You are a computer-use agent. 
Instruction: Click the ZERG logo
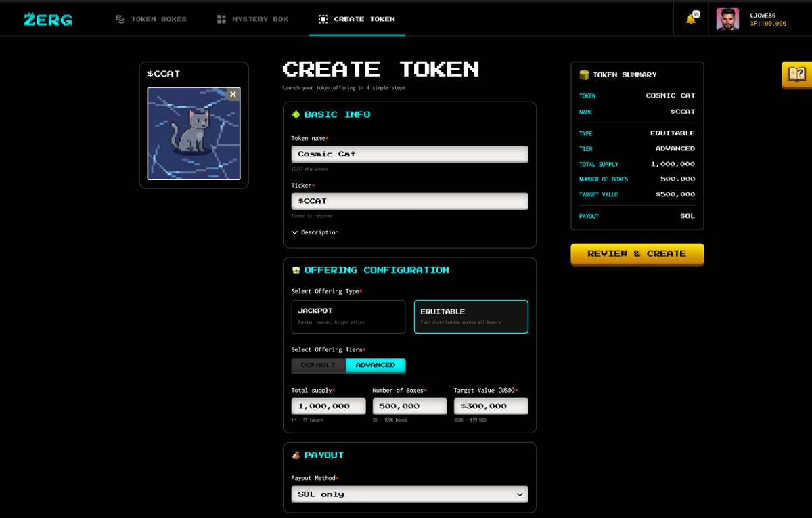[48, 20]
